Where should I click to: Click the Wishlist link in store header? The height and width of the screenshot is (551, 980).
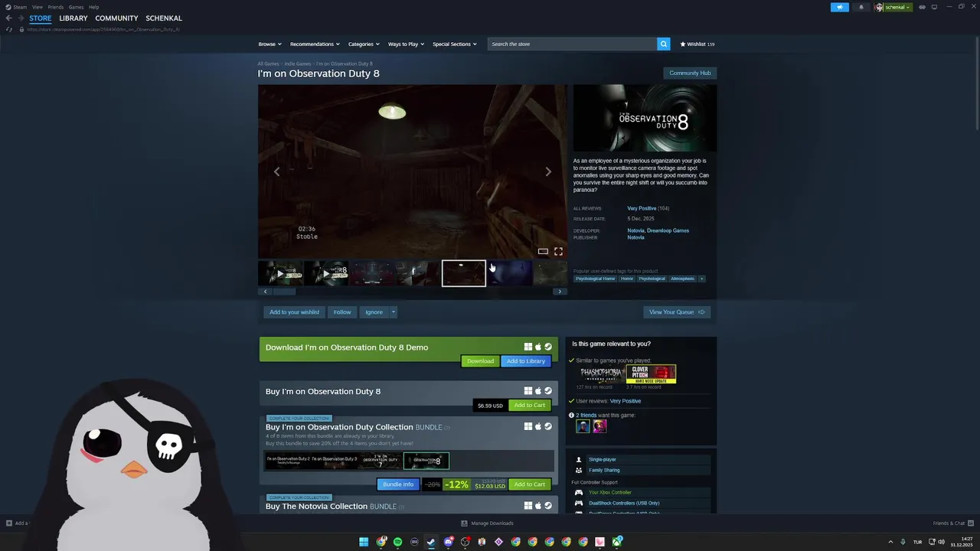[x=697, y=44]
